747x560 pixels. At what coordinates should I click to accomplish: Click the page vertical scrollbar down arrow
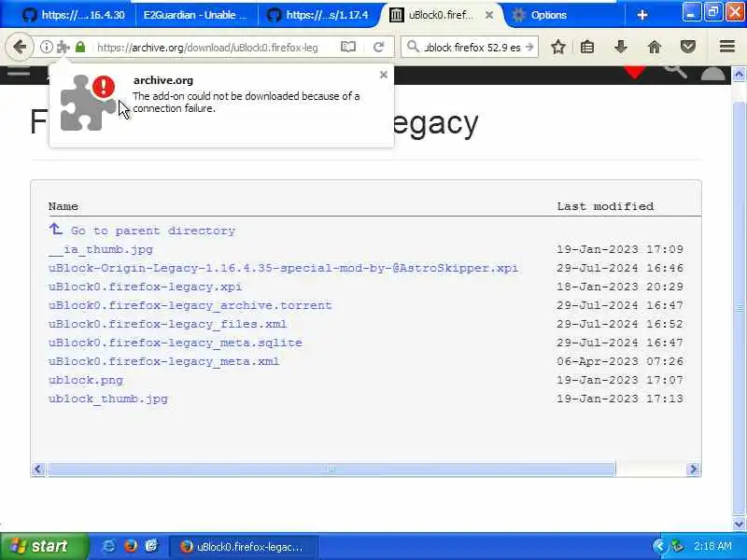[739, 524]
